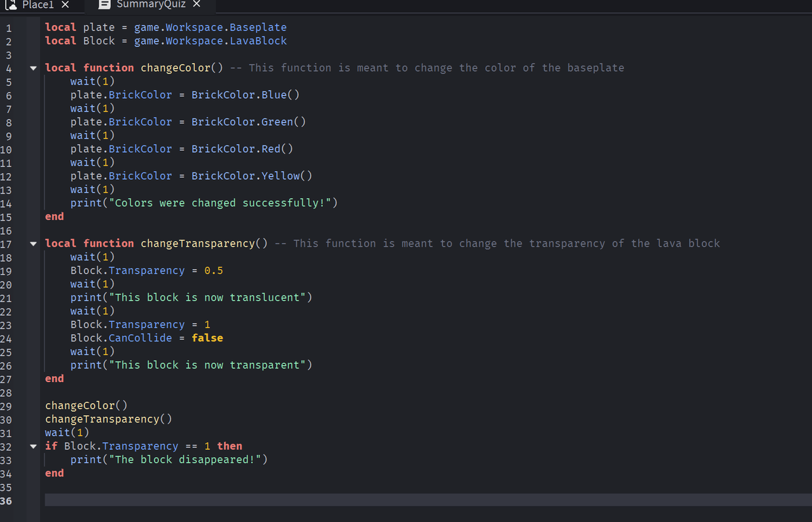Click 'BrickColor.Yellow()' on line 12
The image size is (812, 522).
[x=252, y=176]
